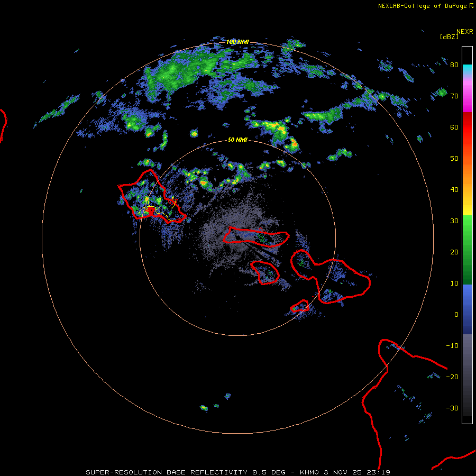Click the 30 value on the dBZ scale
This screenshot has width=476, height=476.
pos(454,221)
